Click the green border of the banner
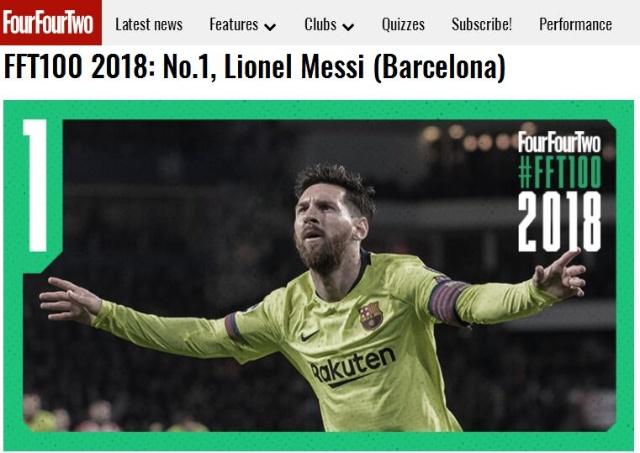Screen dimensions: 640x453 coord(318,109)
